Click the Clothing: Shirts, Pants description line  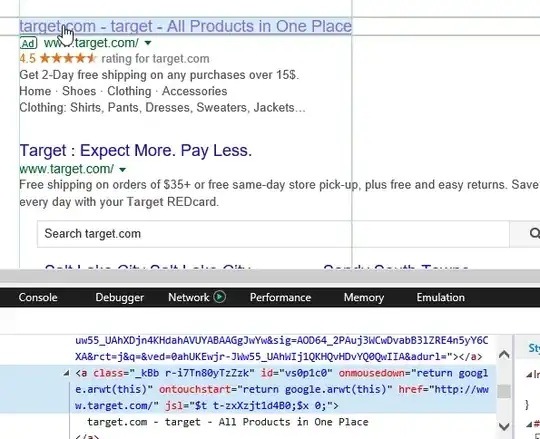pos(162,108)
